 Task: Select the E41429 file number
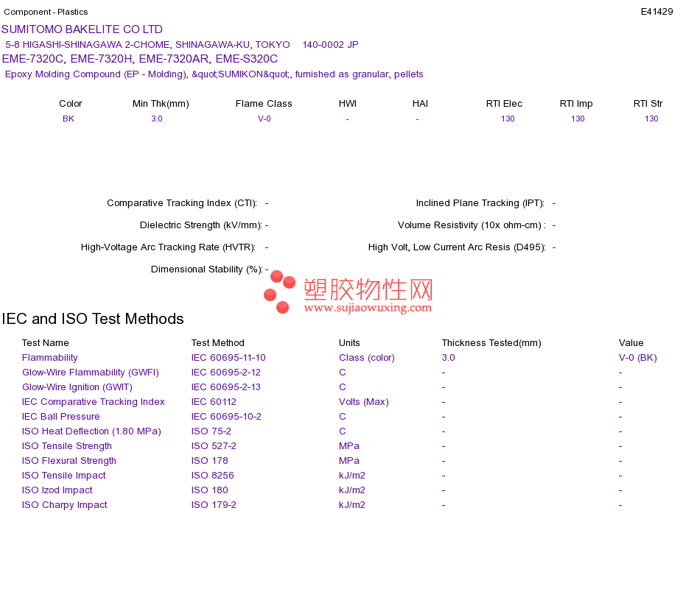click(657, 12)
